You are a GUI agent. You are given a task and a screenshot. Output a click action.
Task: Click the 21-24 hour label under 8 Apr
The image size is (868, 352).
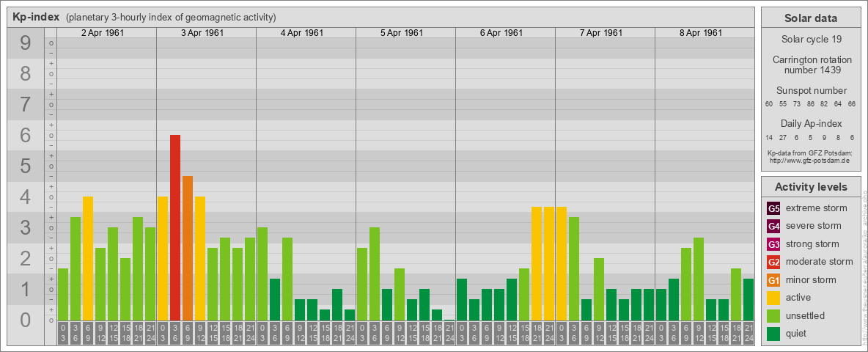click(749, 333)
